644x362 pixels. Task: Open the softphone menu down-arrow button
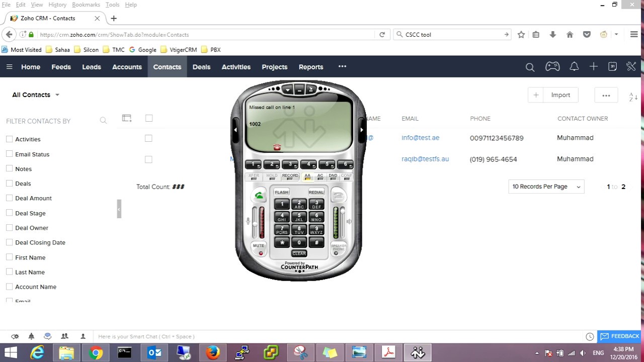click(x=287, y=89)
